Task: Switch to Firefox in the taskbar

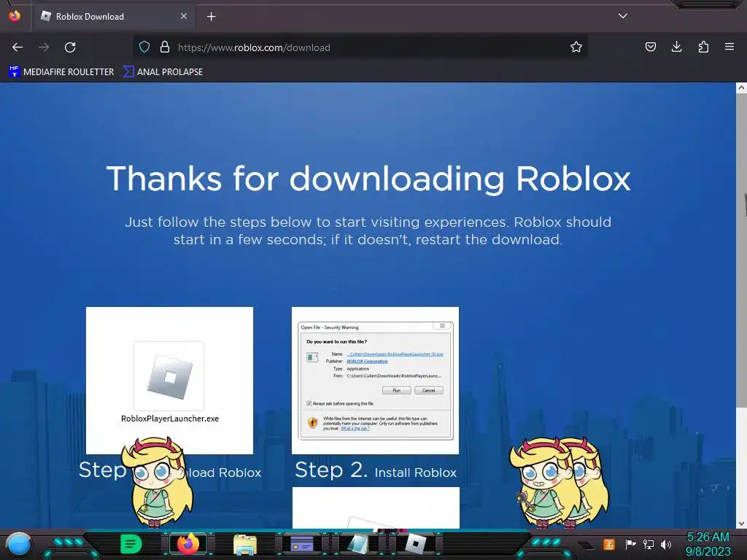Action: point(187,544)
